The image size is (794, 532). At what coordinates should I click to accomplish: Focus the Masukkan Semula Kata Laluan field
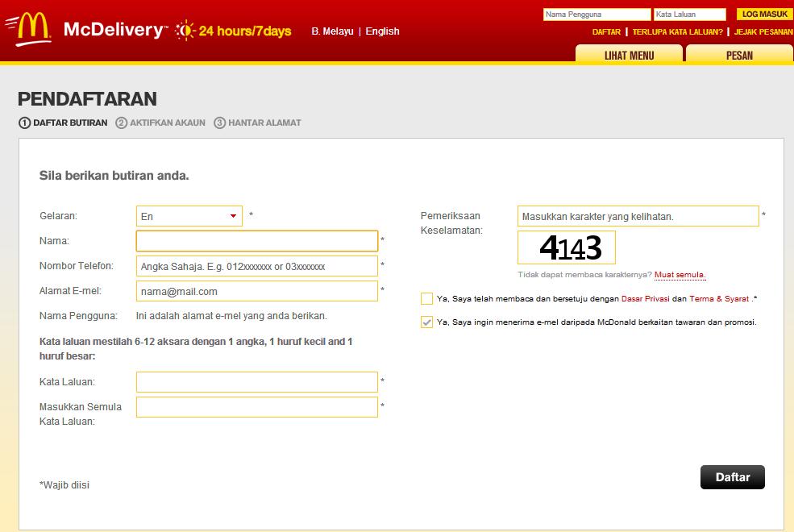click(256, 407)
